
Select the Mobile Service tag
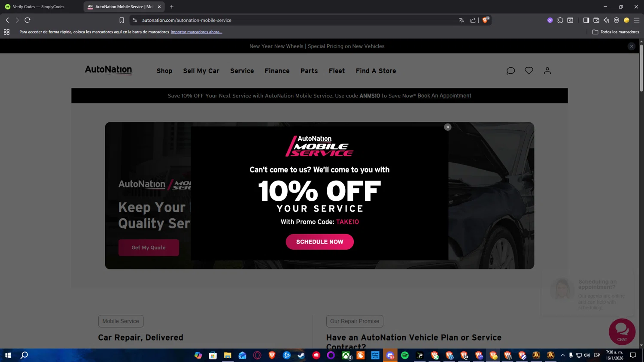point(121,321)
